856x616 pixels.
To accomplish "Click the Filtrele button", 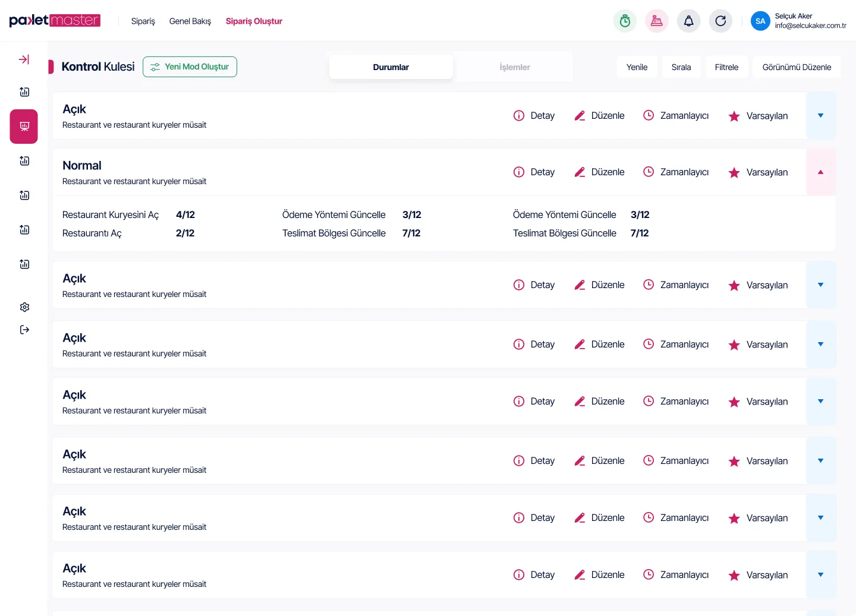I will pos(726,67).
